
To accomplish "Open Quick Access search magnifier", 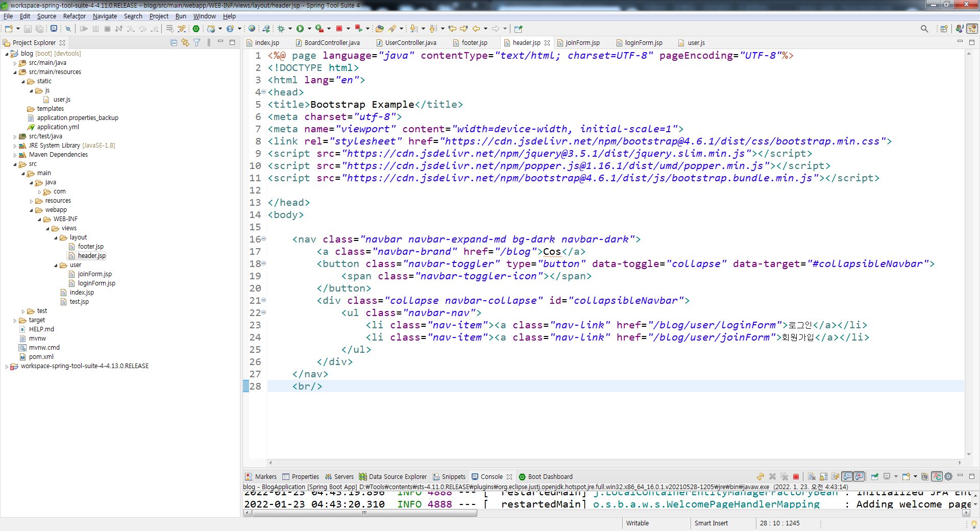I will click(924, 29).
